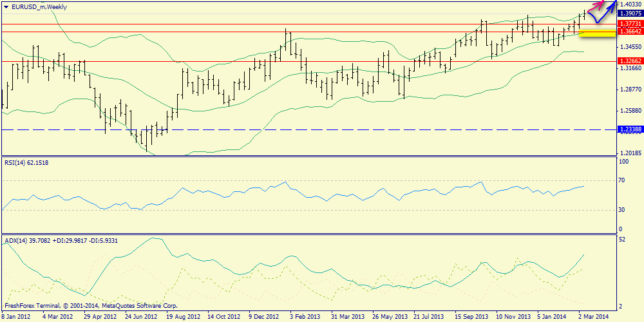The width and height of the screenshot is (644, 322).
Task: Click the 31 Mar 2013 date label
Action: (348, 317)
